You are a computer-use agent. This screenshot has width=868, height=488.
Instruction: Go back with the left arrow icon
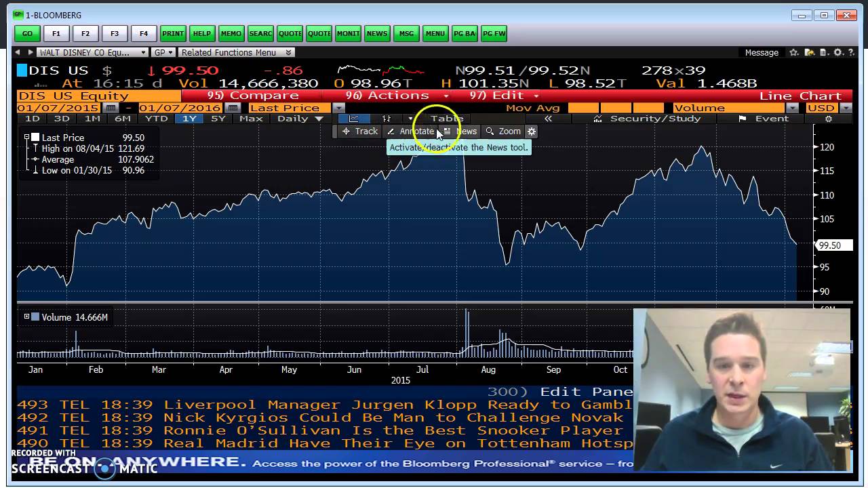18,52
